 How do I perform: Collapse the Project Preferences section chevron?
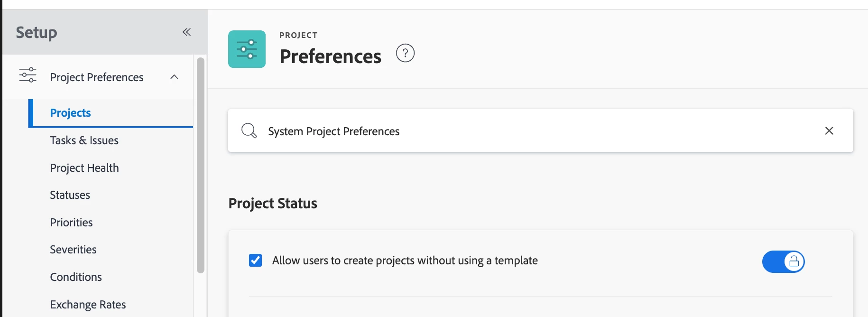(174, 77)
